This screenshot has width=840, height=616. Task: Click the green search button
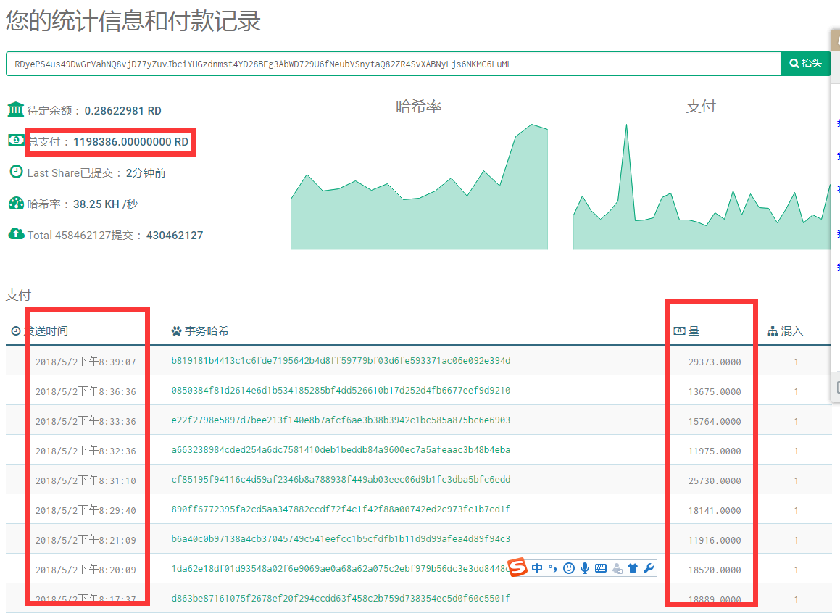coord(805,64)
